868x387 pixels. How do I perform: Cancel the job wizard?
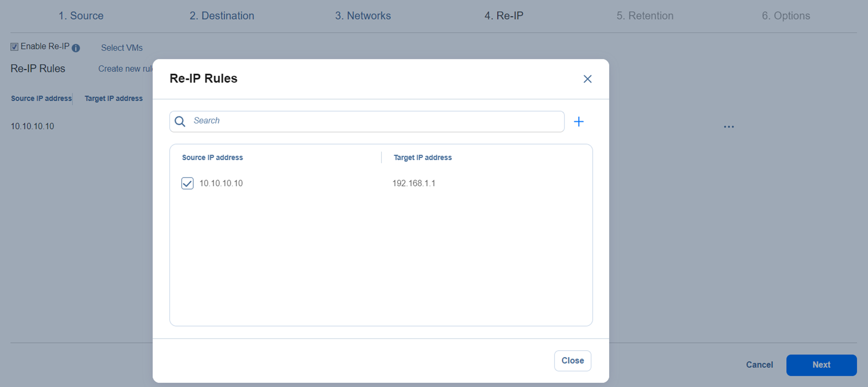tap(759, 365)
